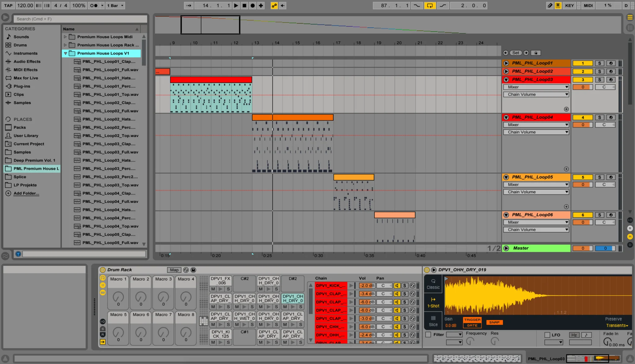Open the User Library place
635x364 pixels.
(x=26, y=135)
